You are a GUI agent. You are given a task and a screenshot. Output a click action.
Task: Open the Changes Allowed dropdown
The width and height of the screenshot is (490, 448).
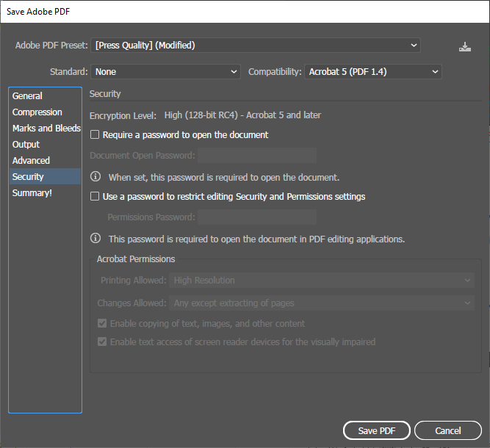click(x=322, y=303)
